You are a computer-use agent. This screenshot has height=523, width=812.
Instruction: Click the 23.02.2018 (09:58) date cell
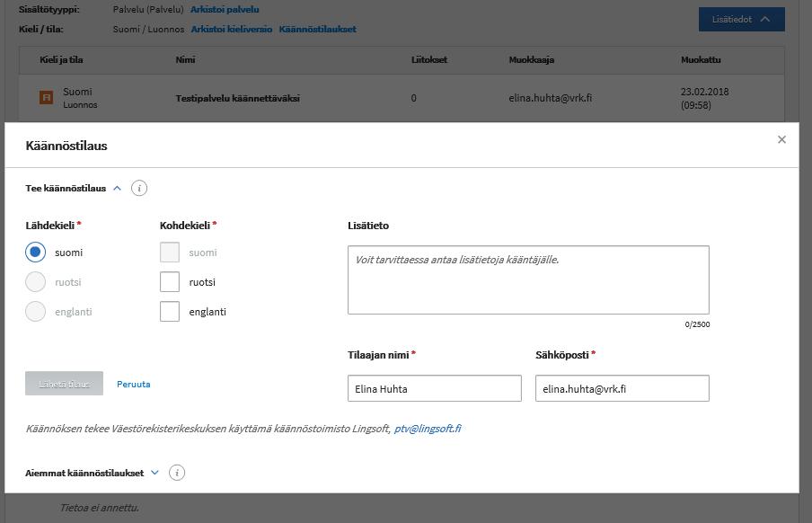(704, 98)
